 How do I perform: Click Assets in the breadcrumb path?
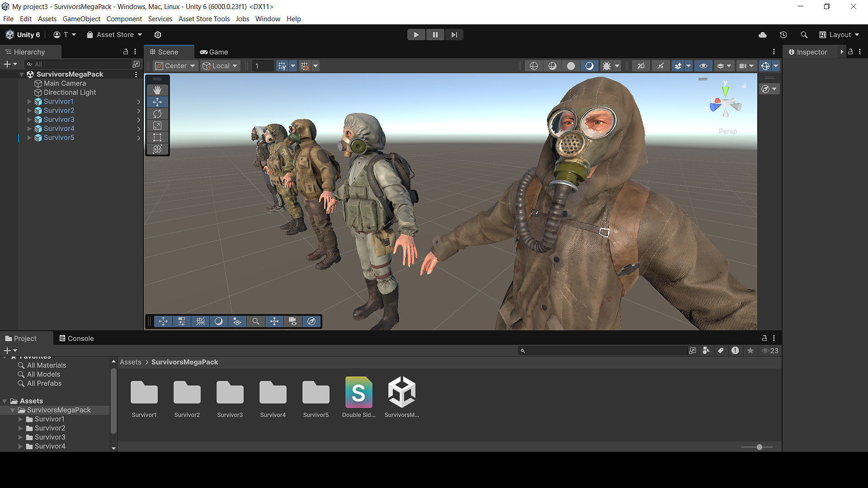pos(130,362)
